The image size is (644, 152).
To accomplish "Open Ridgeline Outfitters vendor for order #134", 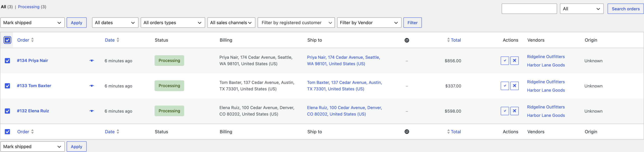I will (x=546, y=57).
